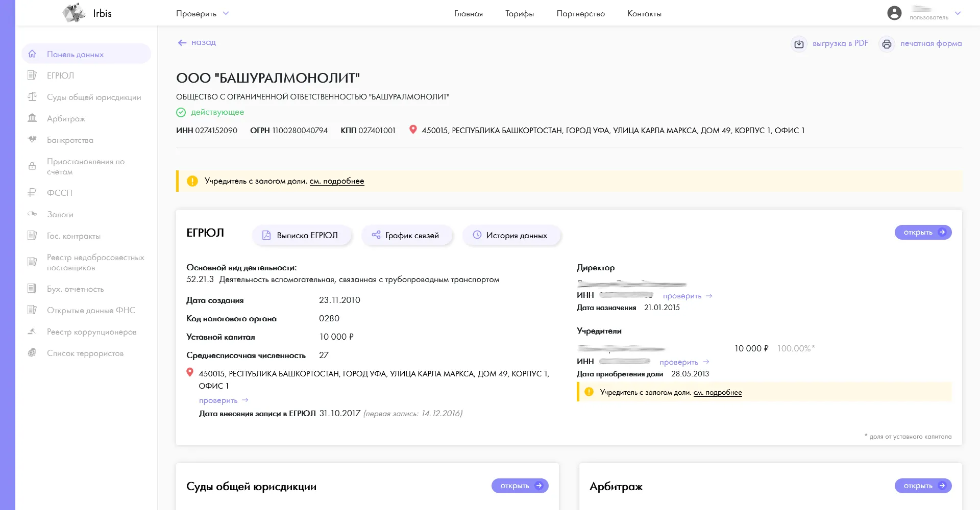
Task: Click the КПП 027401001 value
Action: (x=377, y=131)
